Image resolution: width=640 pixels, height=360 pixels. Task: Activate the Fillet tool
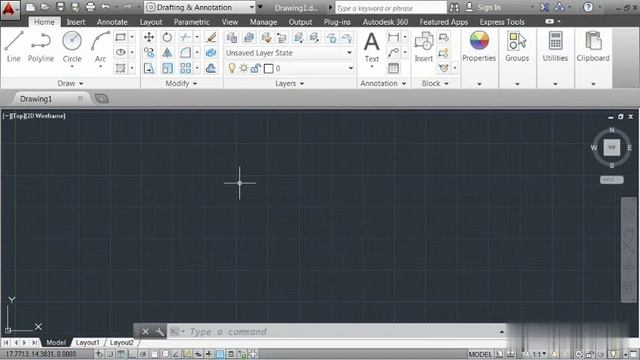185,53
